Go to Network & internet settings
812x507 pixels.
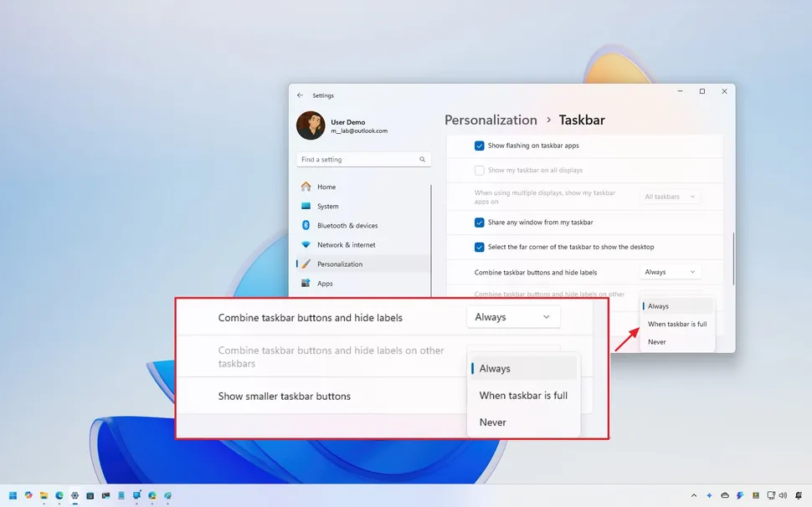[346, 245]
